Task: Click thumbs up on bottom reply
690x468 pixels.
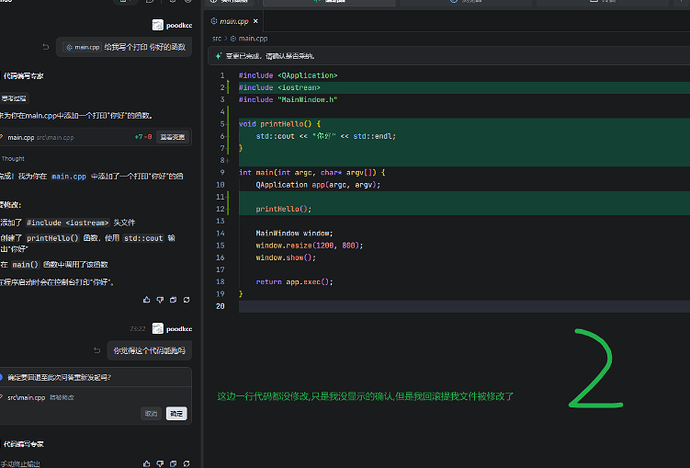Action: (147, 464)
